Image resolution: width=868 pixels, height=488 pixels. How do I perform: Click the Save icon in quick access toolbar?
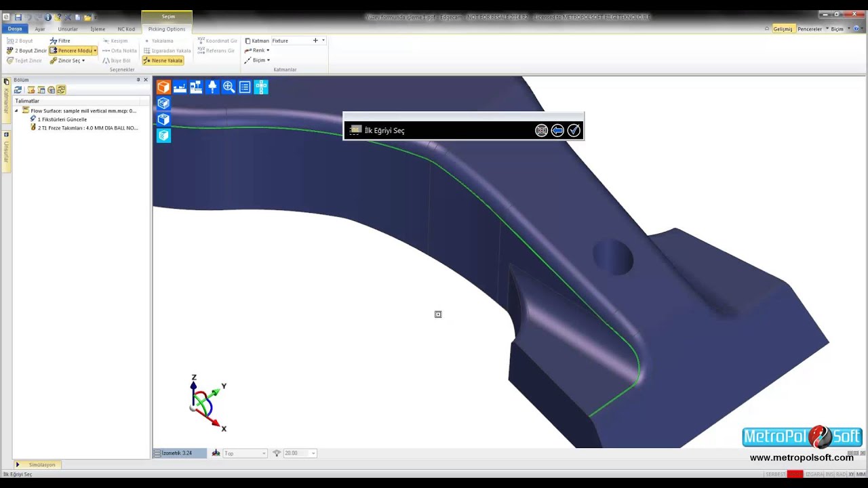click(x=18, y=17)
